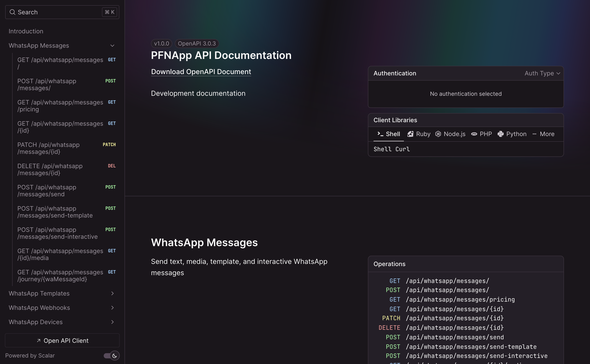
Task: Click POST /api/whatsapp/messages/send in Operations
Action: coord(445,337)
